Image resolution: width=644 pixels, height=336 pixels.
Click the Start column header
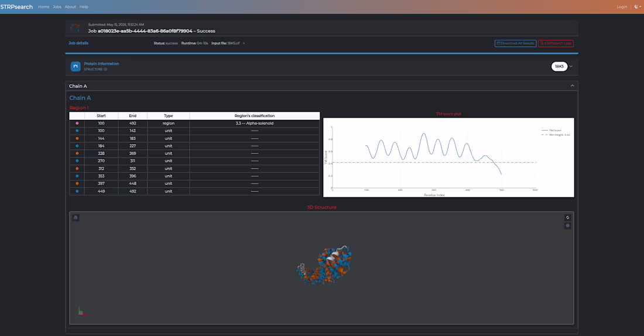[x=101, y=116]
